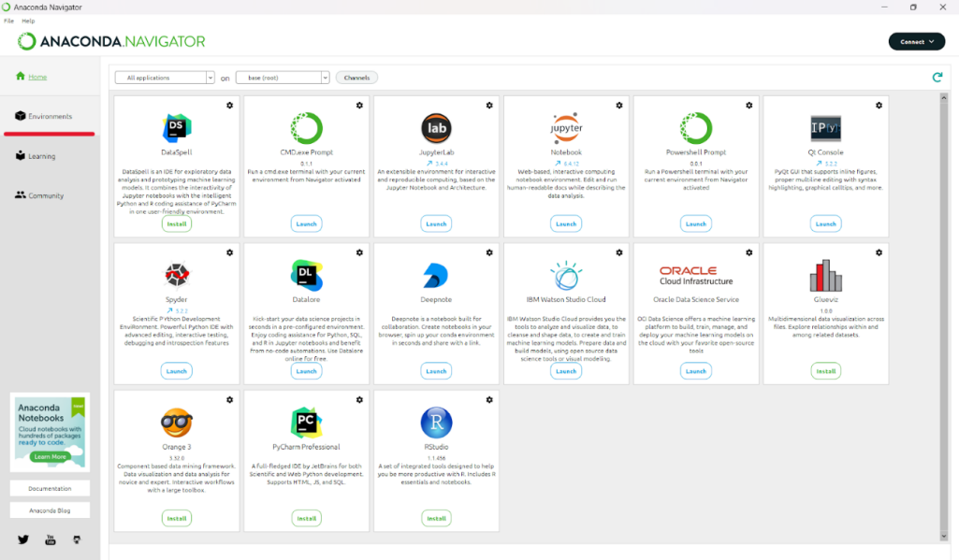Open RStudio card settings gear

[489, 400]
